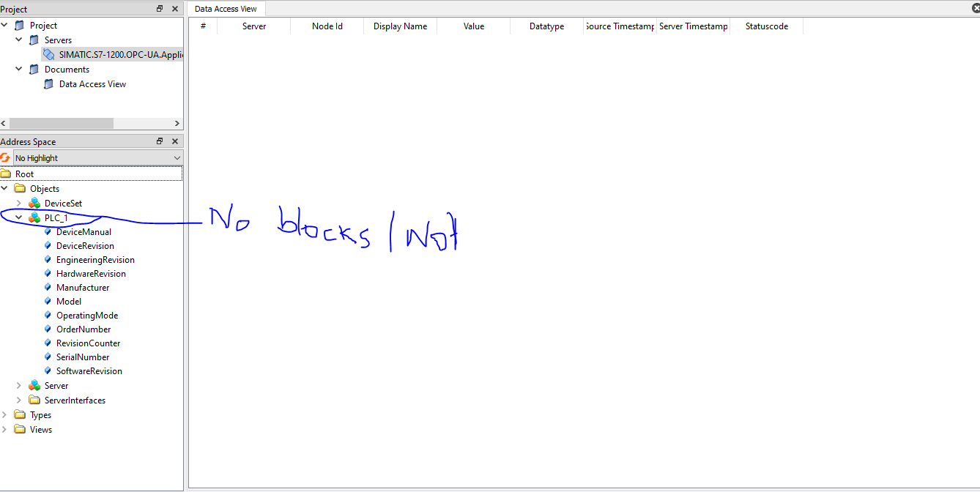Click the DeviceRevision variable icon
The width and height of the screenshot is (980, 492).
[48, 245]
